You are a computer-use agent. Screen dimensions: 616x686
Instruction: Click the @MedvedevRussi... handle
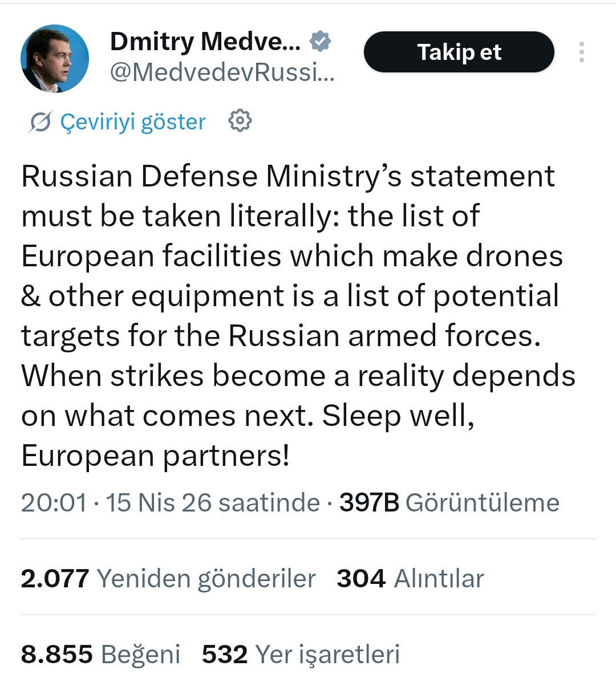coord(221,72)
